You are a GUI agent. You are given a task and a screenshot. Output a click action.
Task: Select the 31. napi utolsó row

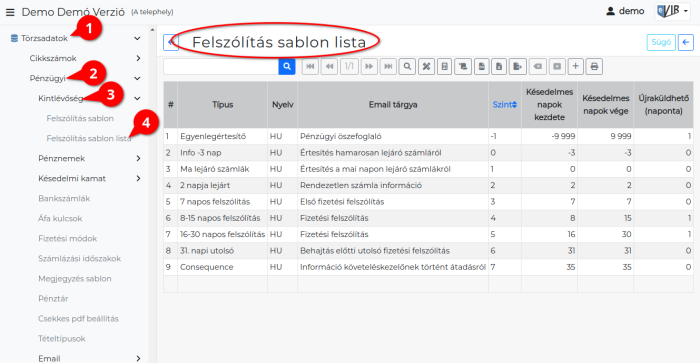pos(428,250)
